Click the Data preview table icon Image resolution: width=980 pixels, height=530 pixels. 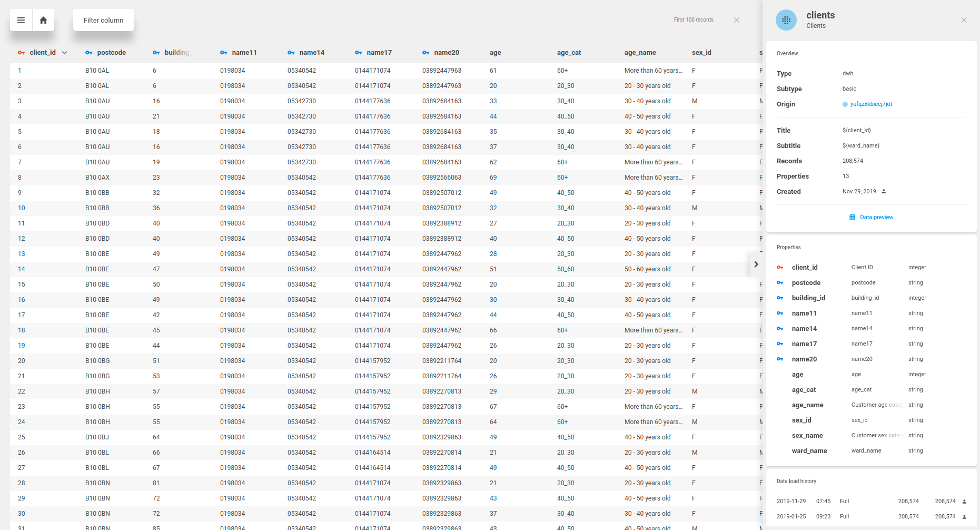click(x=852, y=218)
